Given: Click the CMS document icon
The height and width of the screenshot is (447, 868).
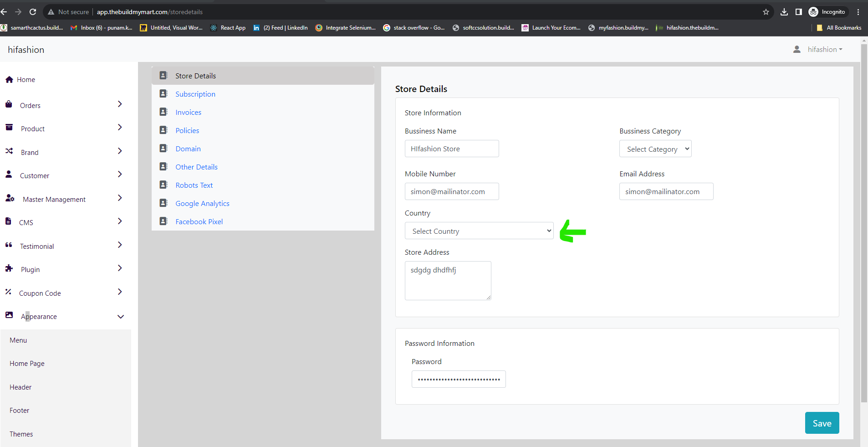Looking at the screenshot, I should tap(8, 221).
